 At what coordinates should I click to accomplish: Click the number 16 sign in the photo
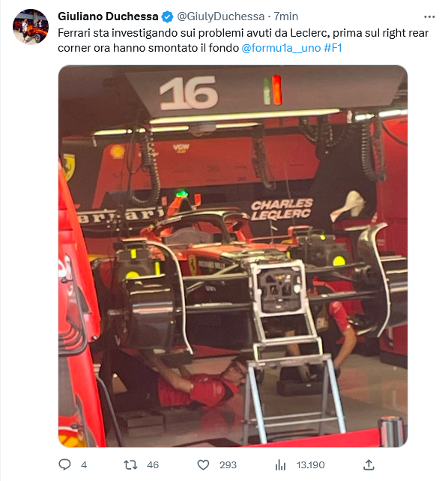click(x=189, y=93)
